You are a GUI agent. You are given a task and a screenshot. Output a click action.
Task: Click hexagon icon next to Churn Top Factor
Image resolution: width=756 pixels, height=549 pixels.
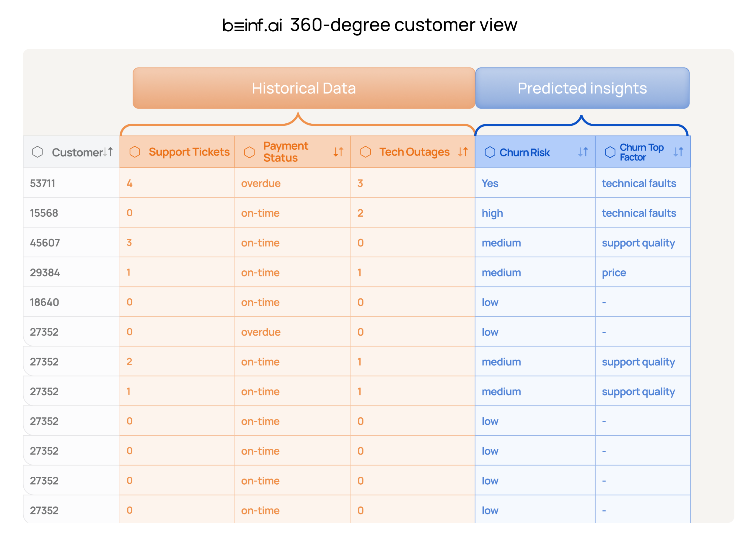click(x=610, y=152)
